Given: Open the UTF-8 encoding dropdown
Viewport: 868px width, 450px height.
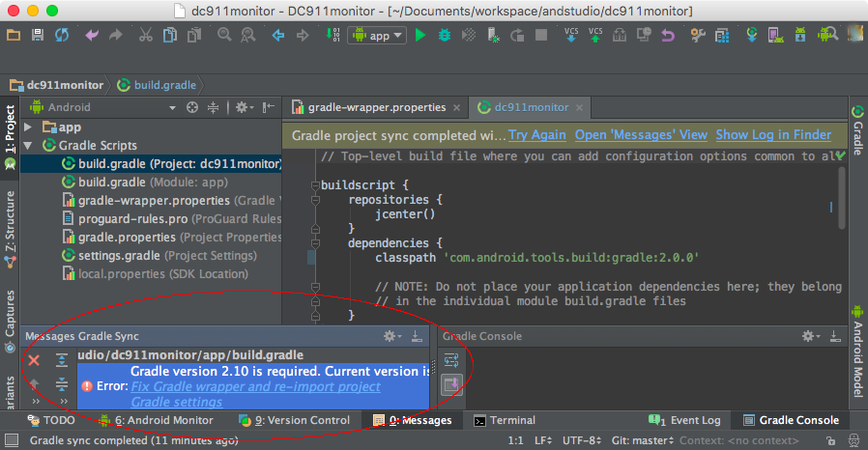Looking at the screenshot, I should point(582,440).
